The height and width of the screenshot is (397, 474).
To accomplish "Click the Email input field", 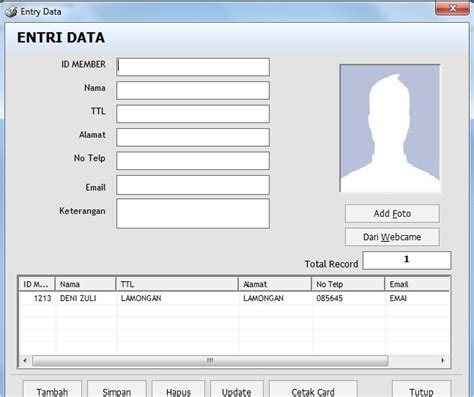I will [193, 185].
